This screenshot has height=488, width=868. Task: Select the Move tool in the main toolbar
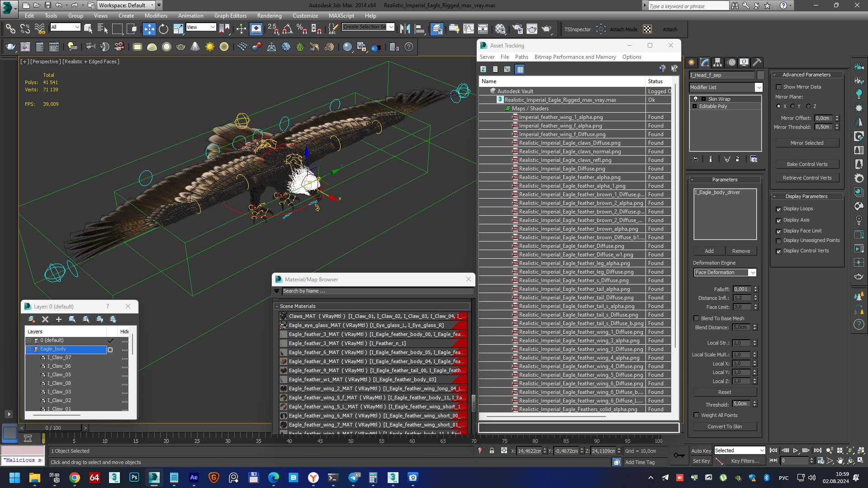coord(149,29)
